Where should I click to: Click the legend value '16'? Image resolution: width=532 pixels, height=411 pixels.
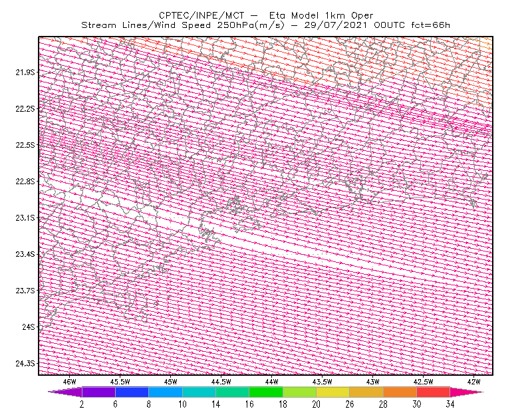[x=249, y=404]
